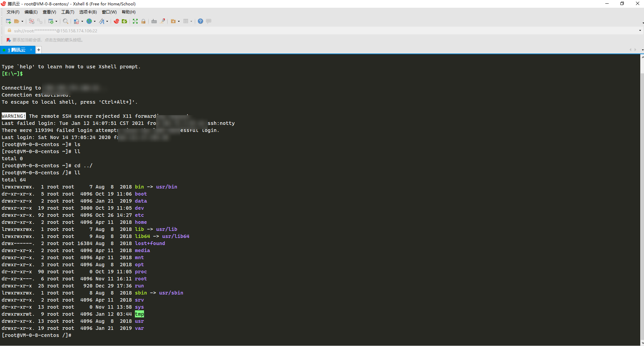The width and height of the screenshot is (644, 346).
Task: Toggle full screen green arrows icon
Action: (x=135, y=21)
